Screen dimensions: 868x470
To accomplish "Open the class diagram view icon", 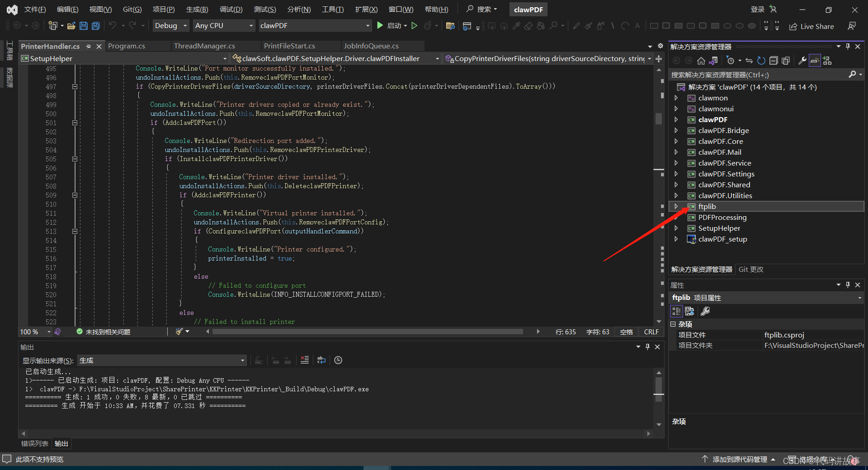I will (x=827, y=61).
